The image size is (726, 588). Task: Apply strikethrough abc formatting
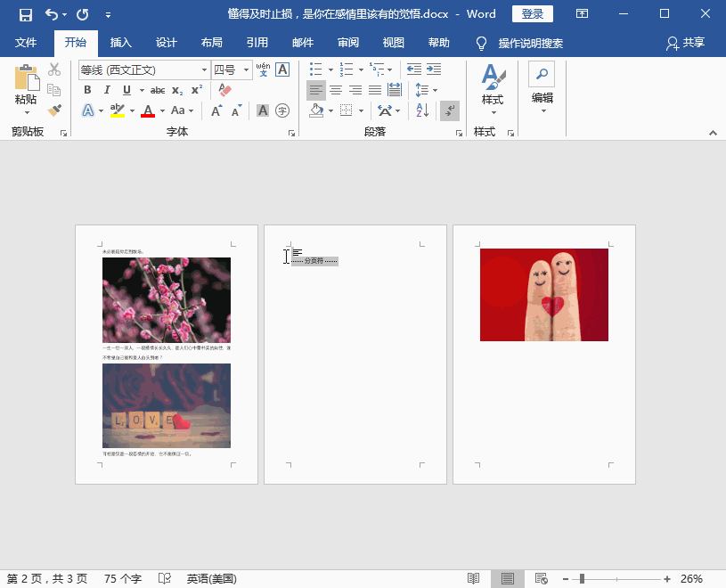[x=158, y=90]
